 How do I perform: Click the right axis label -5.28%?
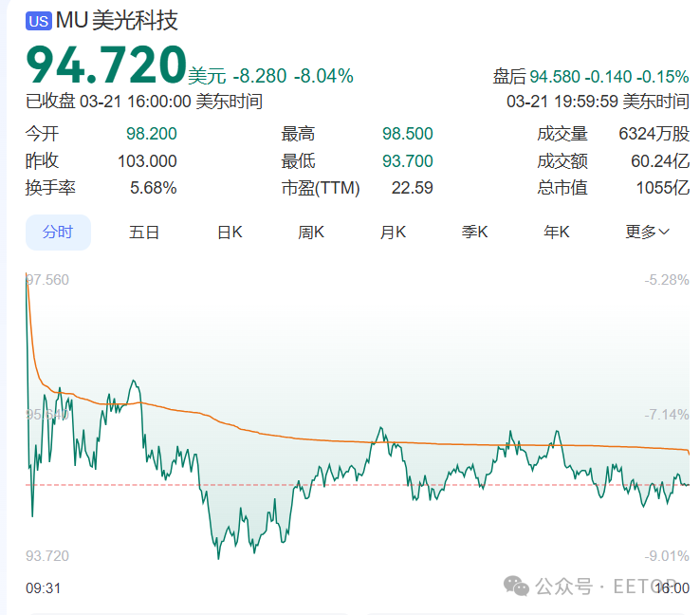click(x=667, y=280)
